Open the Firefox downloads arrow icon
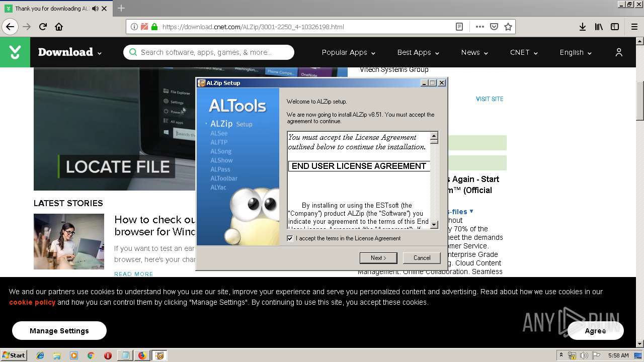Image resolution: width=644 pixels, height=362 pixels. pyautogui.click(x=583, y=27)
